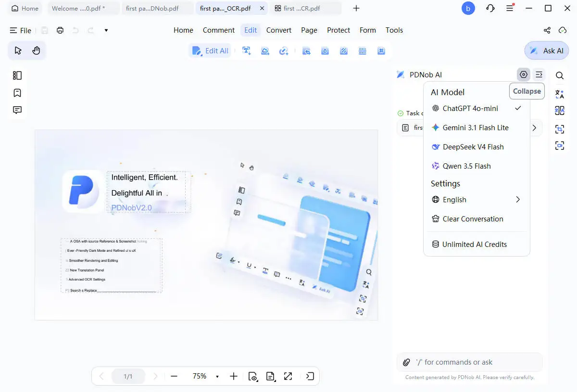This screenshot has width=577, height=392.
Task: Click the page display layout icon
Action: 271,376
